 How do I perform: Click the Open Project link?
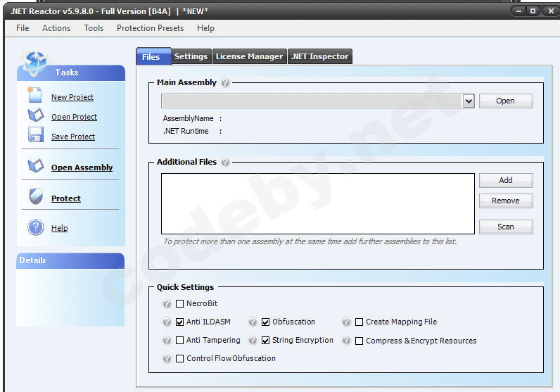pos(75,117)
